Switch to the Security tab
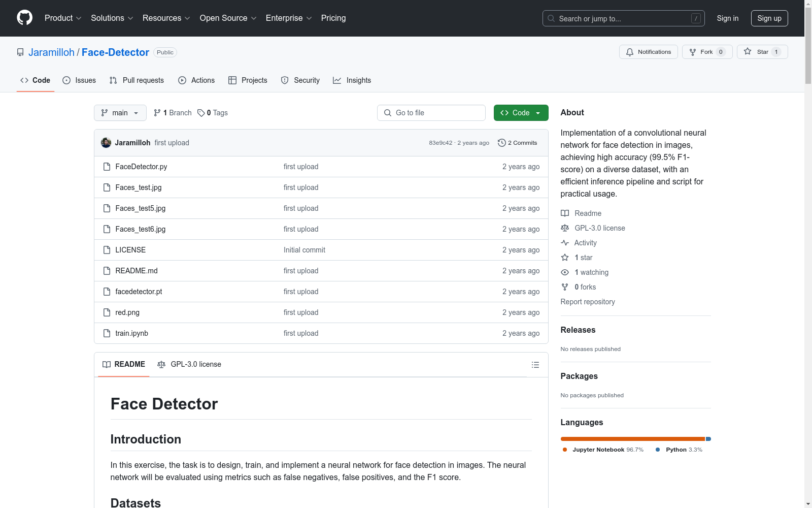Image resolution: width=812 pixels, height=508 pixels. [300, 80]
